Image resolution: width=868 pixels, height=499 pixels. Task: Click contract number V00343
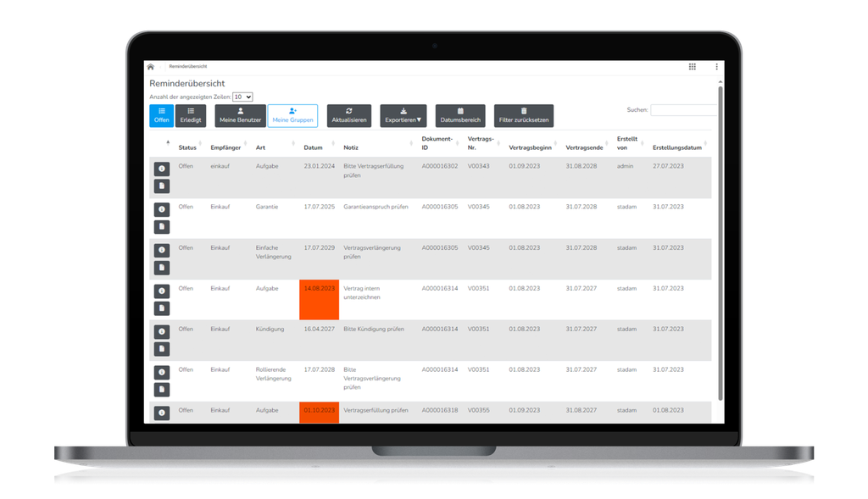478,166
